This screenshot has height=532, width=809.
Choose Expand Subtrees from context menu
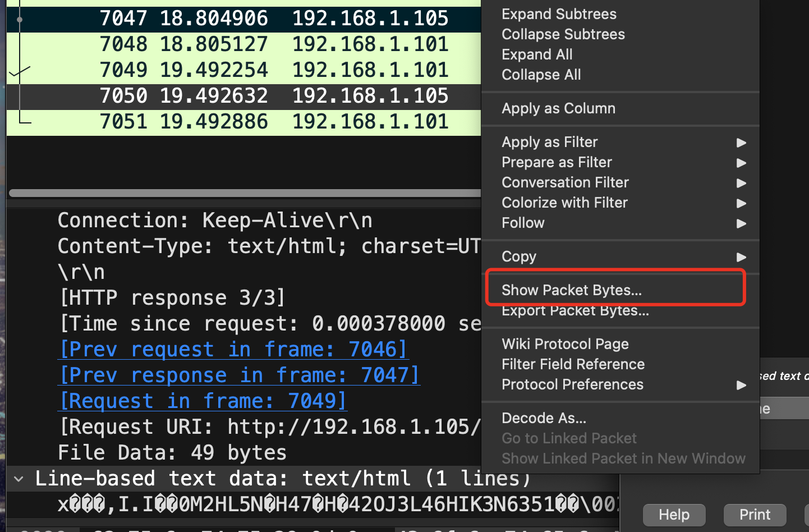[x=559, y=15]
